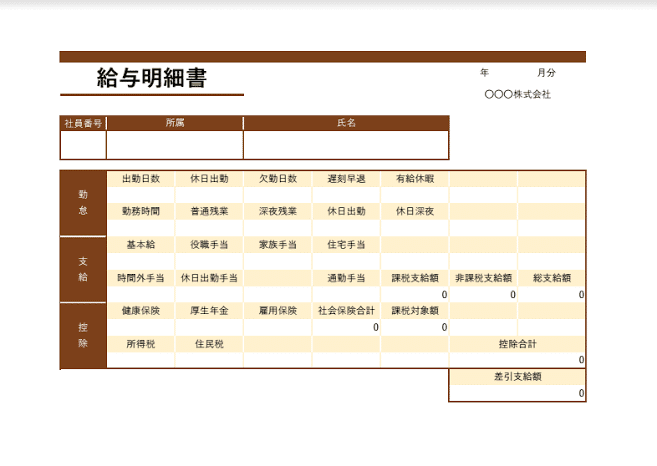Click the 有給休暇 label cell

pyautogui.click(x=415, y=179)
